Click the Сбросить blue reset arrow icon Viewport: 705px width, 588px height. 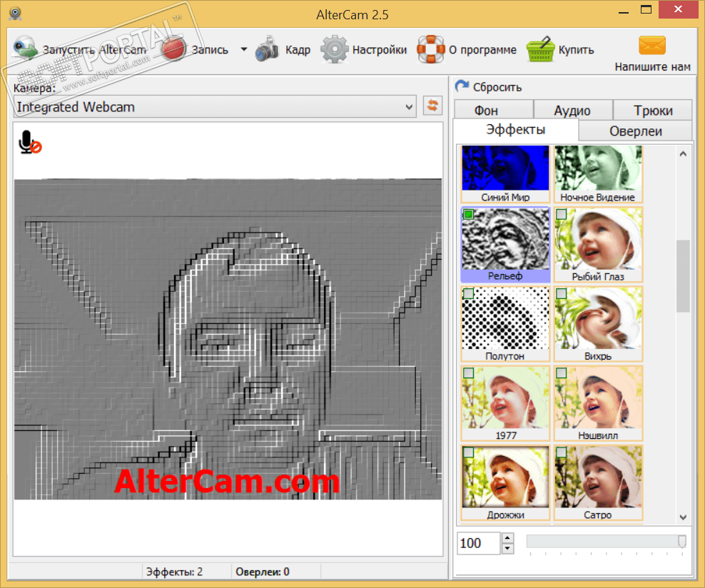pyautogui.click(x=462, y=86)
